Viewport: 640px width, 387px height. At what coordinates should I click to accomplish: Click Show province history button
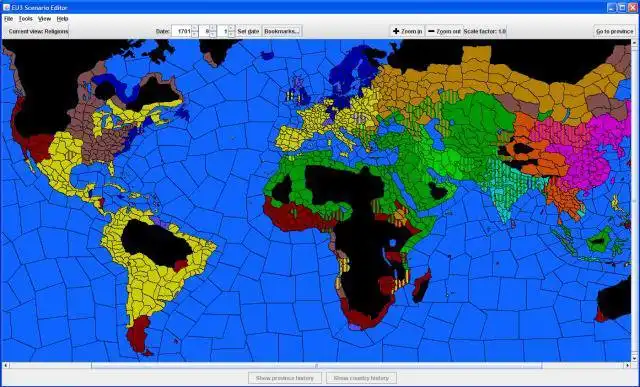[285, 378]
